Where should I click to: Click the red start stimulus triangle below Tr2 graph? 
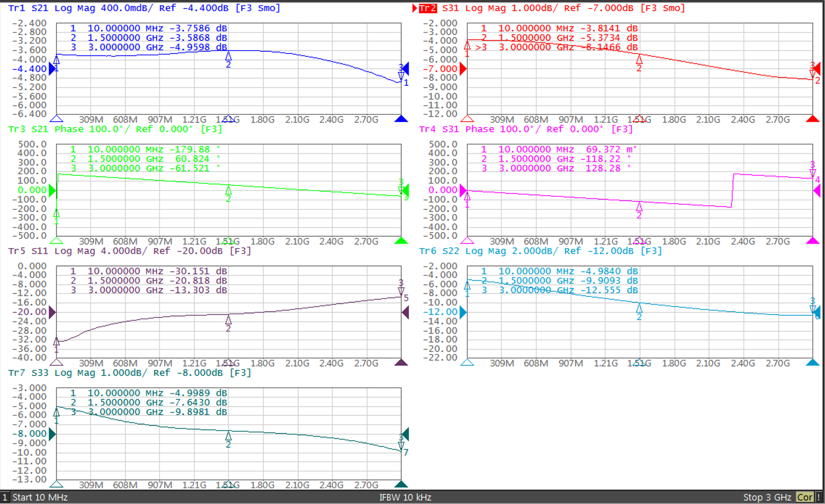[467, 119]
